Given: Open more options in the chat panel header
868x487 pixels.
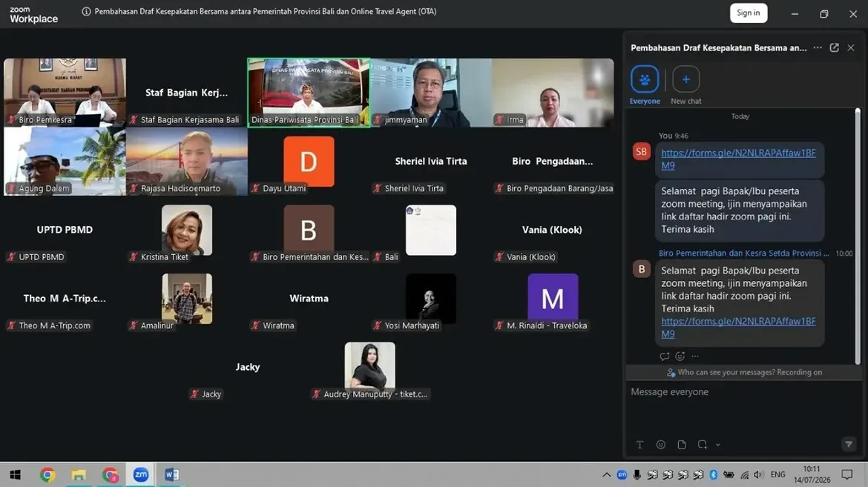Looking at the screenshot, I should click(818, 47).
